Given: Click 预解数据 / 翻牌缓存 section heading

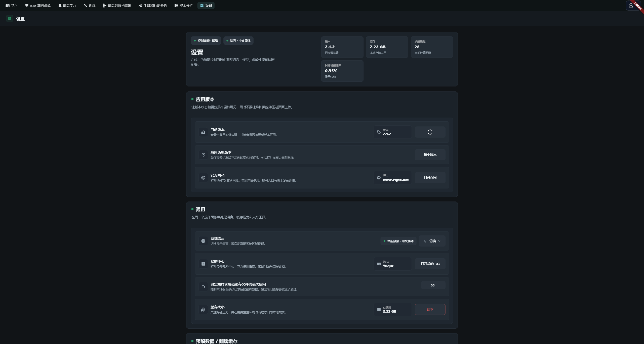Looking at the screenshot, I should click(x=217, y=341).
